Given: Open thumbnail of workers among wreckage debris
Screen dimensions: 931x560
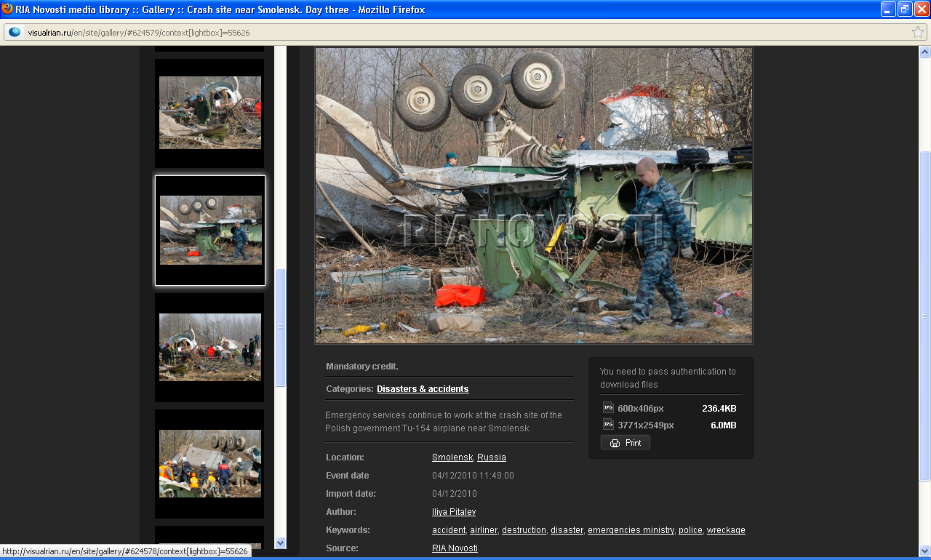Looking at the screenshot, I should pos(210,113).
